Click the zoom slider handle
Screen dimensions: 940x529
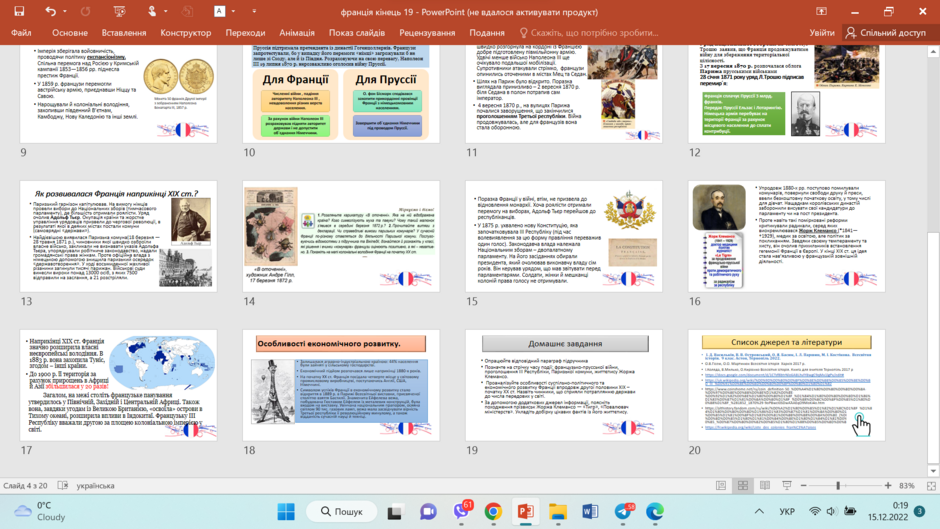pyautogui.click(x=838, y=486)
